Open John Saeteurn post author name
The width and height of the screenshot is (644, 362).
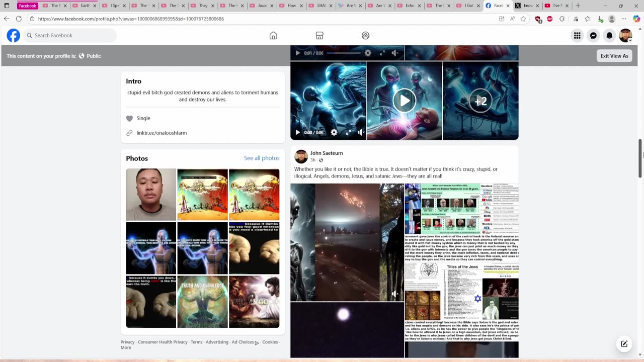pos(327,153)
